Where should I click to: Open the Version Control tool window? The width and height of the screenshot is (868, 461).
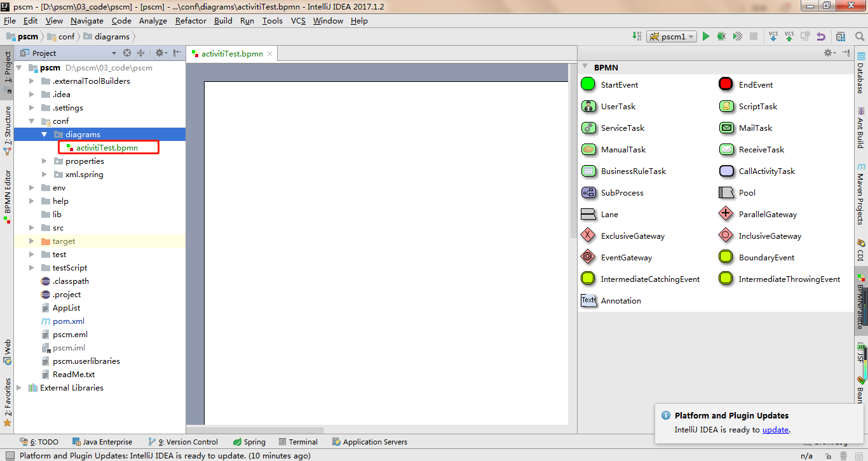tap(182, 442)
